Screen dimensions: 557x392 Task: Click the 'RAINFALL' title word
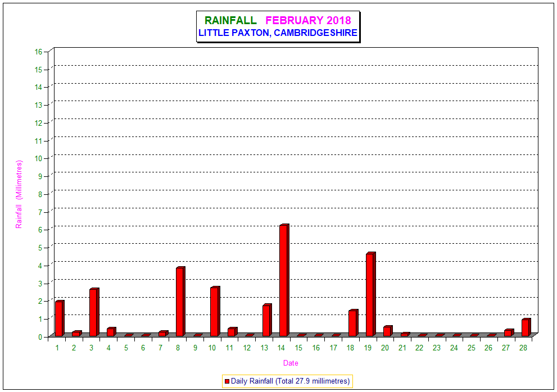tap(230, 20)
